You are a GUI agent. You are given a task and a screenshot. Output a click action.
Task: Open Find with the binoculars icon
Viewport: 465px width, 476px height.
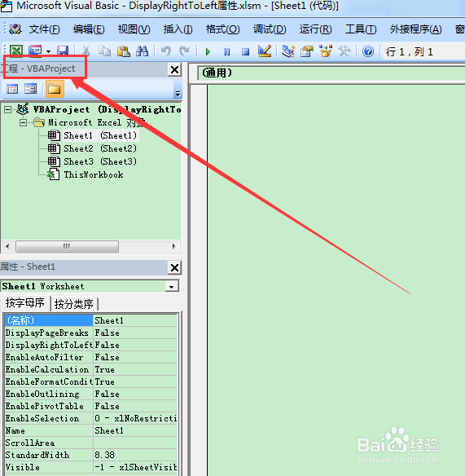(142, 51)
